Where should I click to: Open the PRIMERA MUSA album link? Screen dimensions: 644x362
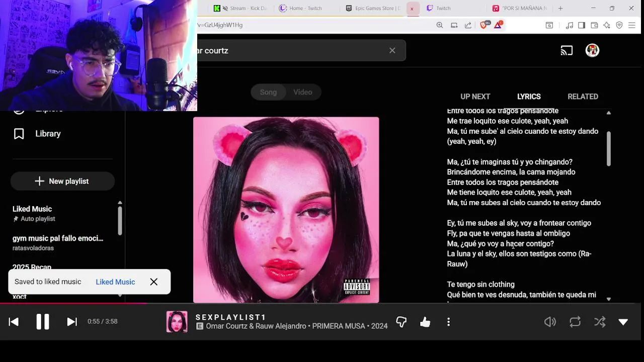coord(339,326)
